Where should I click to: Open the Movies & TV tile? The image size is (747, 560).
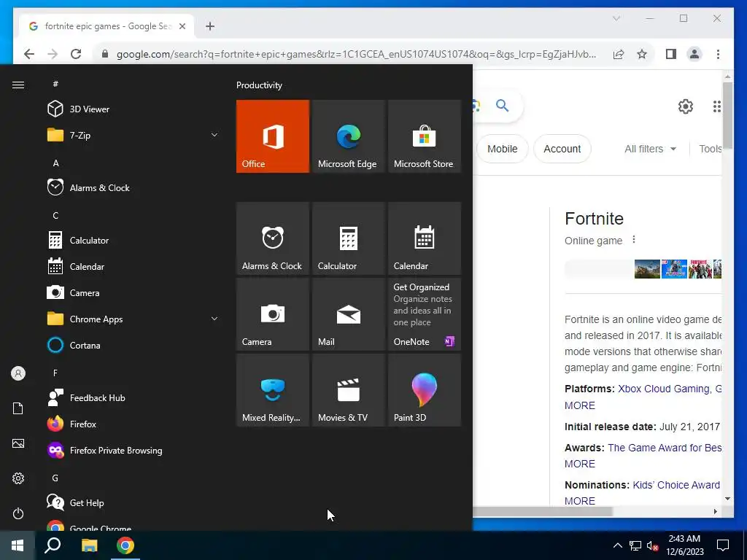348,390
